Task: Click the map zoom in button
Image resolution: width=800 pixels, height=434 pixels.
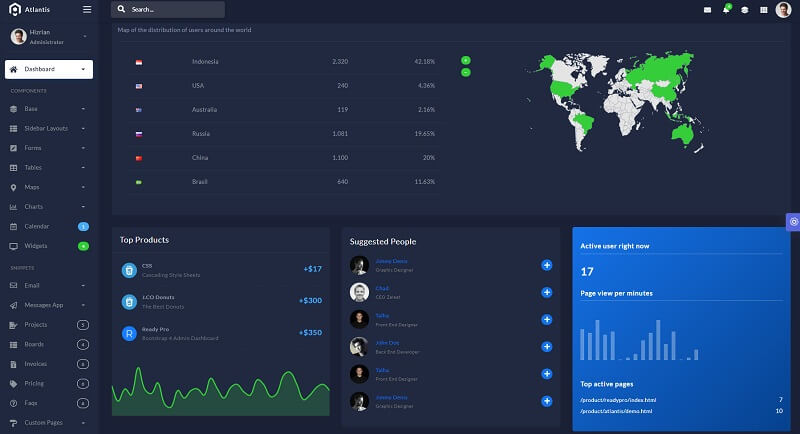Action: 466,61
